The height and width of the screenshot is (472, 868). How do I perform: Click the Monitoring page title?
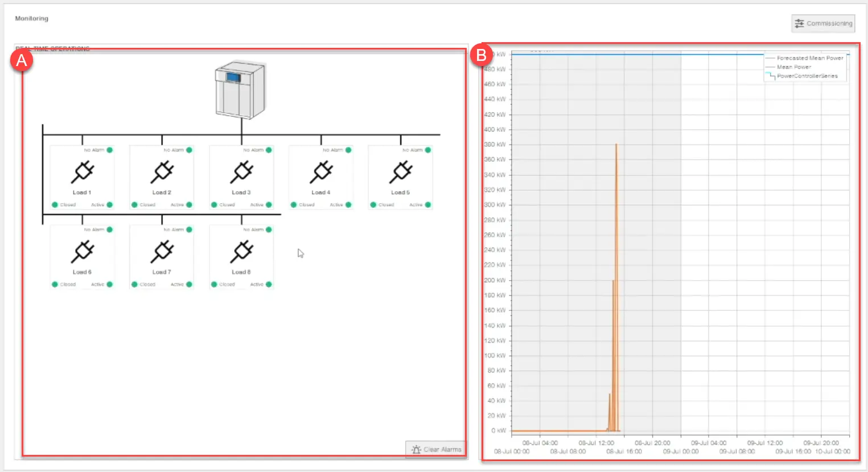32,19
